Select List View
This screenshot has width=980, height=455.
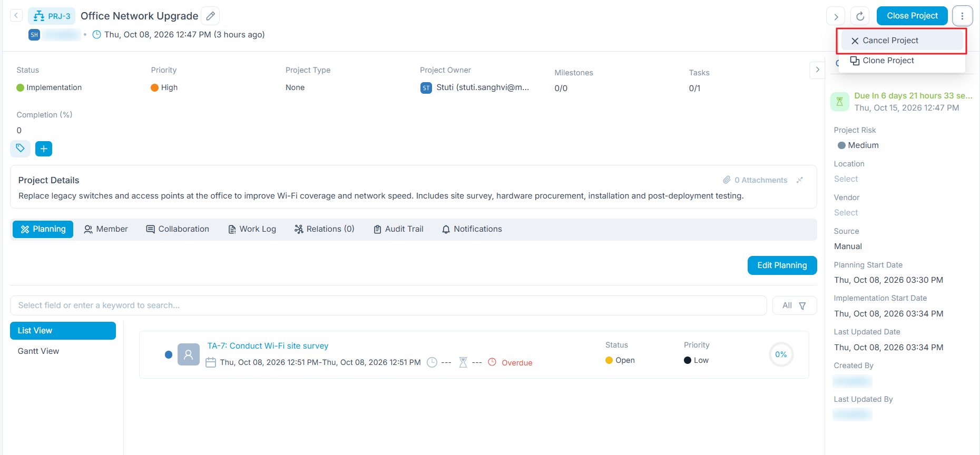click(x=63, y=331)
